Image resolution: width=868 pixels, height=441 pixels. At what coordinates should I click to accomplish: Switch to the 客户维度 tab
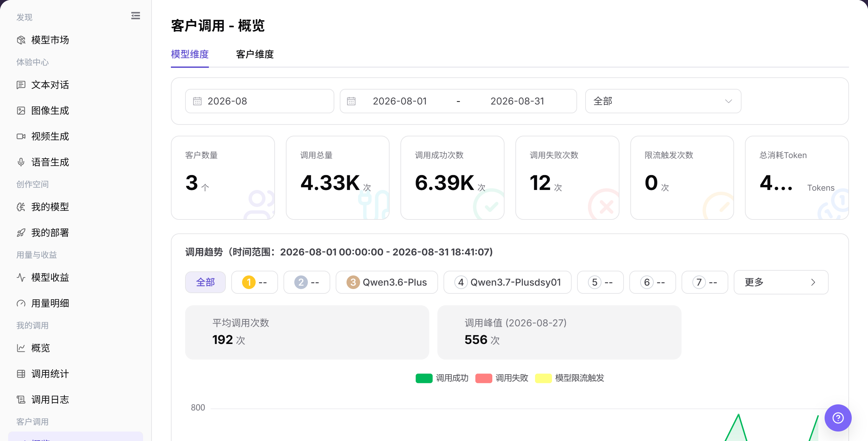click(255, 54)
